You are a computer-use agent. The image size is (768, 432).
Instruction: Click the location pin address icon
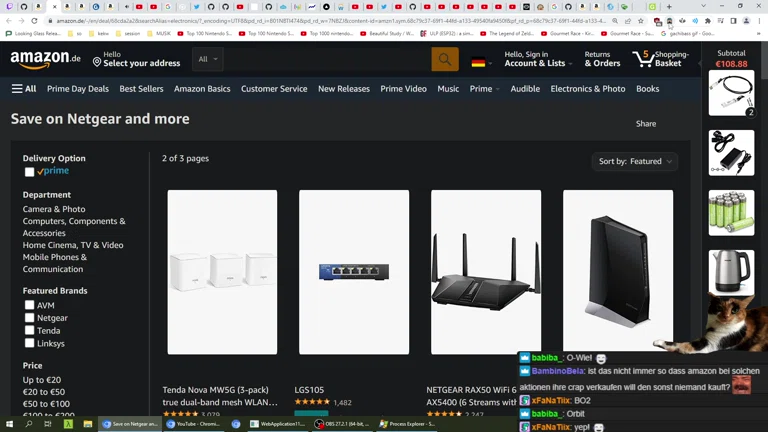point(97,62)
